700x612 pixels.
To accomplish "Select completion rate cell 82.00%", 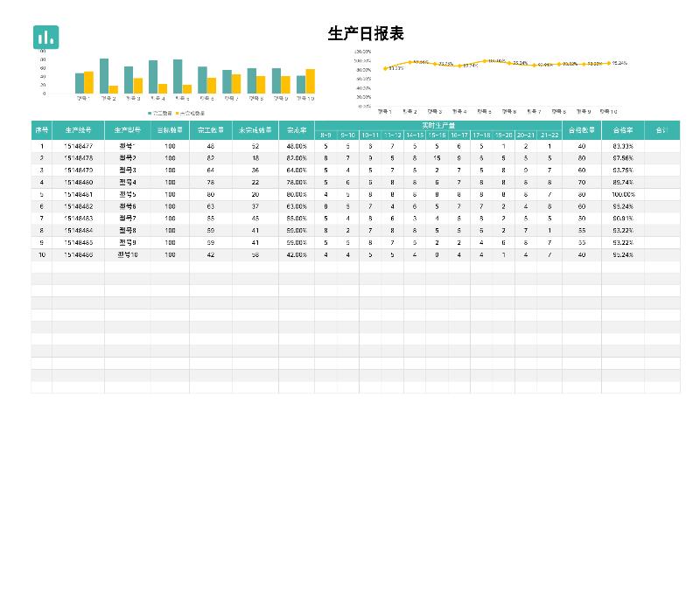I will pyautogui.click(x=297, y=158).
